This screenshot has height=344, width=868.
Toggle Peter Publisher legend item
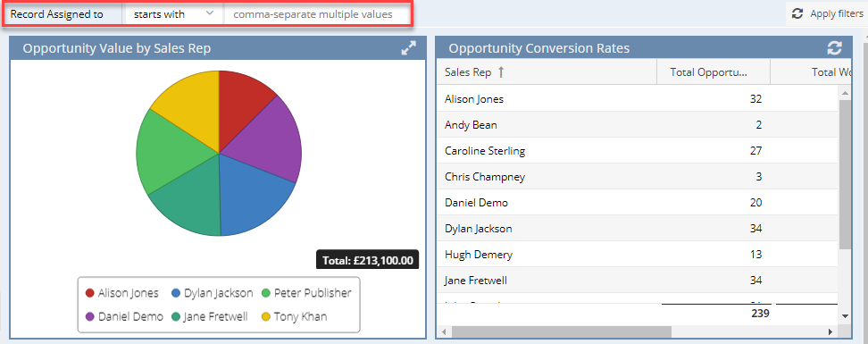(306, 293)
